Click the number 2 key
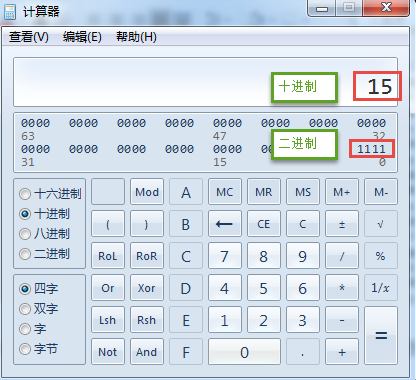Viewport: 416px width, 380px height. coord(264,320)
